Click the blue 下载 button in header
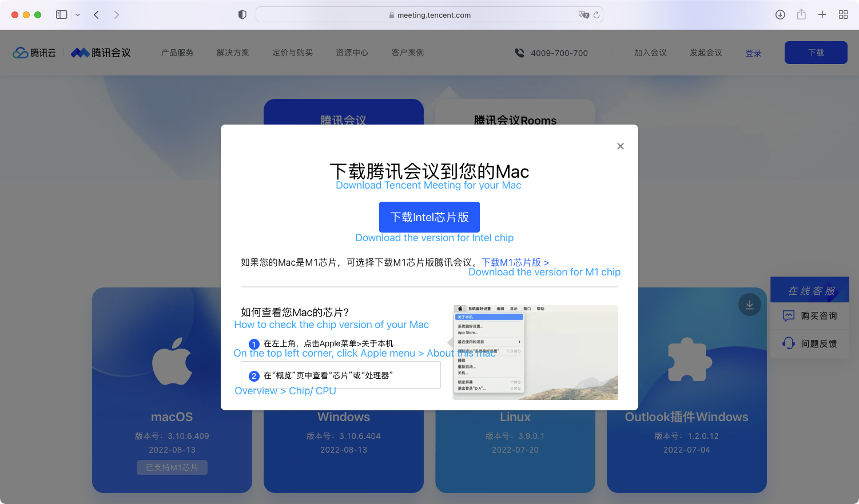859x504 pixels. [816, 53]
